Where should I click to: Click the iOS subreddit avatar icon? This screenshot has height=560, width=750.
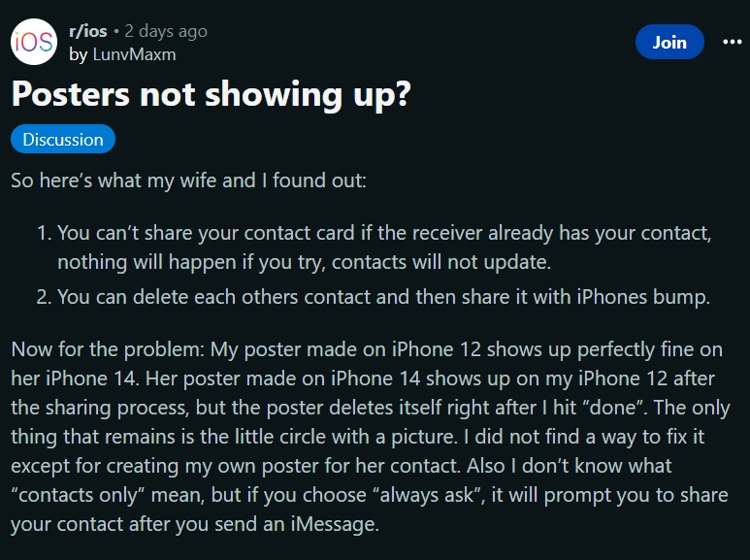tap(33, 43)
